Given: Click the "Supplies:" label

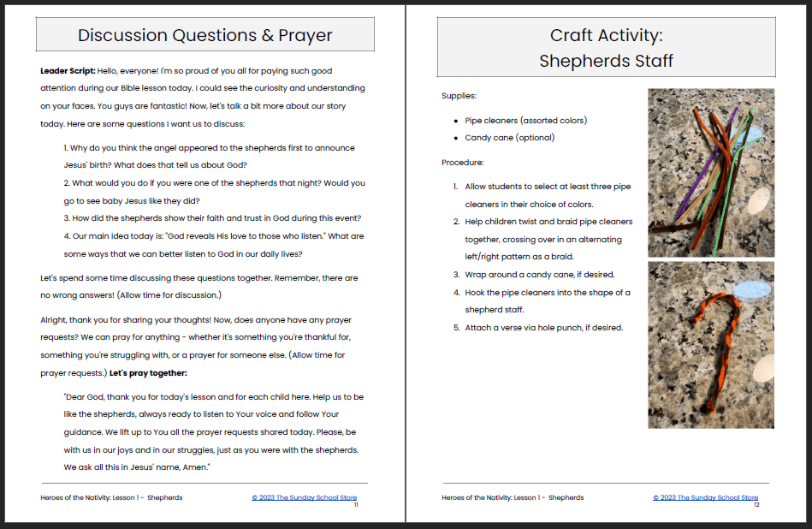Looking at the screenshot, I should click(x=459, y=96).
